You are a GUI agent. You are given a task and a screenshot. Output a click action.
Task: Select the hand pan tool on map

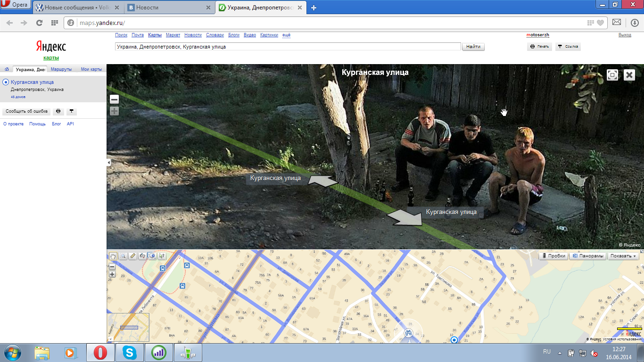(x=113, y=256)
